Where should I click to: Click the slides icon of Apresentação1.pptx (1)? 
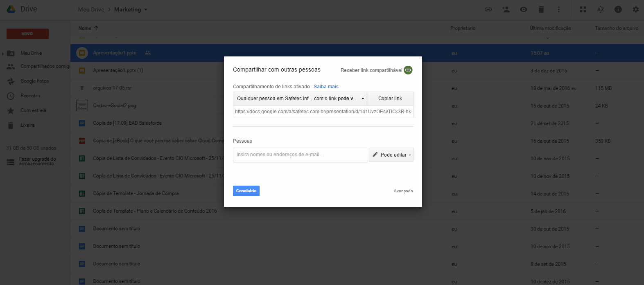tap(82, 70)
